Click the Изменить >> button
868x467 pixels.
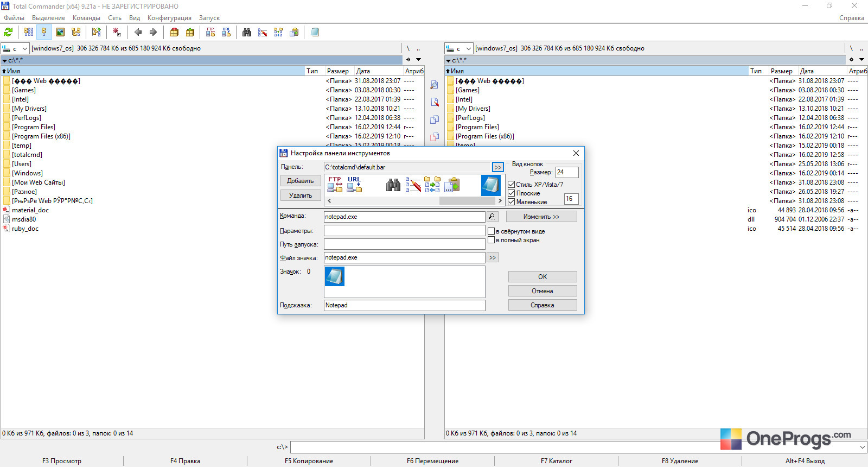(x=541, y=217)
